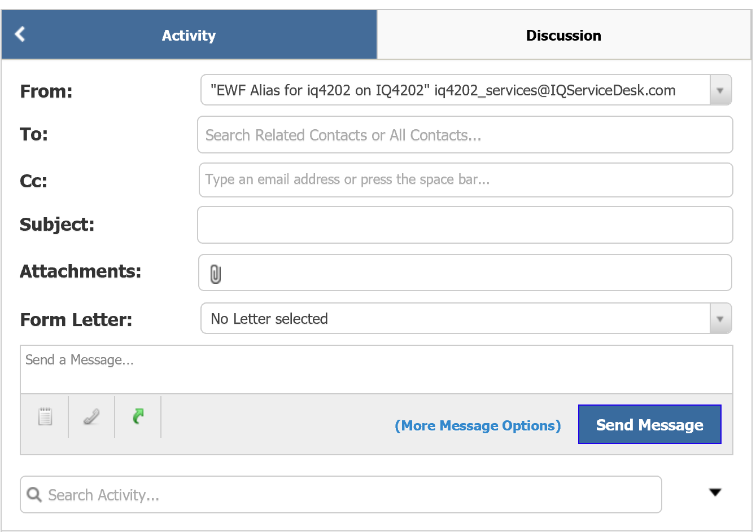Click the phone call icon
The image size is (756, 532).
tap(91, 416)
